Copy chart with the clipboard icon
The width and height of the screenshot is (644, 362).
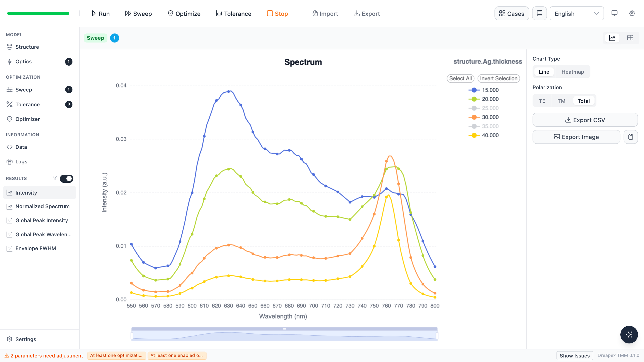point(631,137)
